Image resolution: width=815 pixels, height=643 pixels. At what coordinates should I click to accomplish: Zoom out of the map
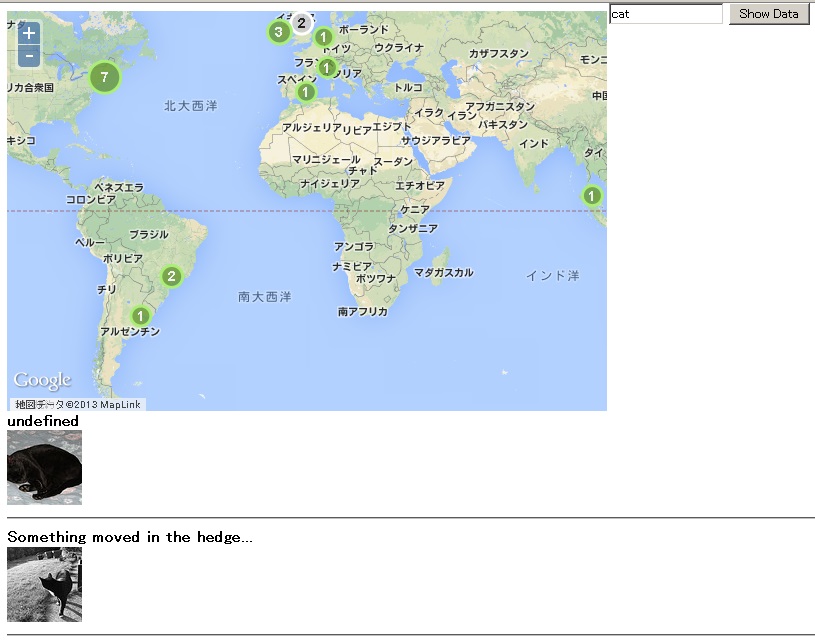pos(30,56)
